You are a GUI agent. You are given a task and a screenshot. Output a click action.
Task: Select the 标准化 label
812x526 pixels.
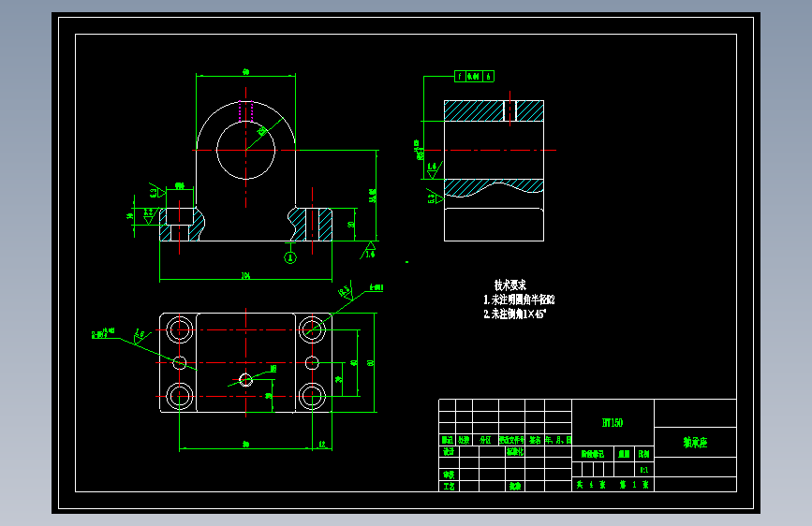click(515, 451)
